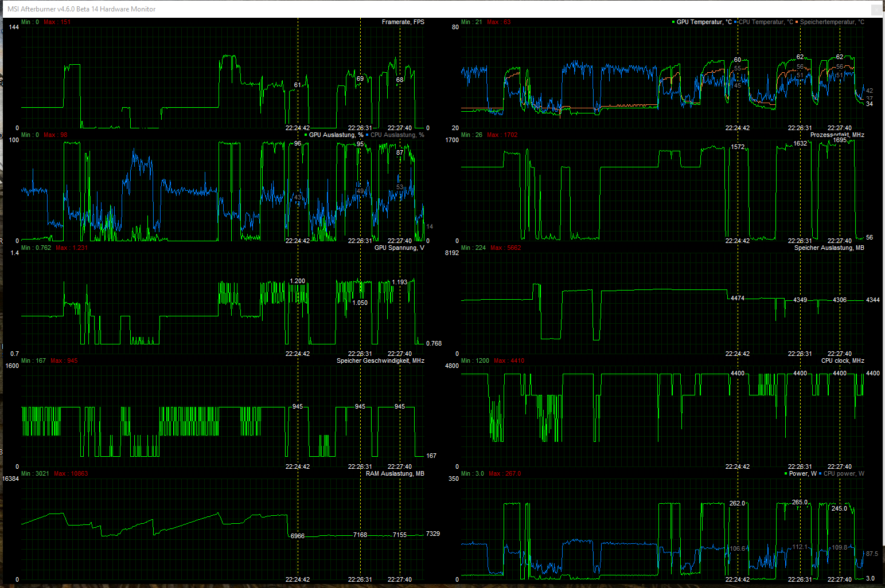Click Max : 4410 in CPU clock graph

pyautogui.click(x=509, y=361)
